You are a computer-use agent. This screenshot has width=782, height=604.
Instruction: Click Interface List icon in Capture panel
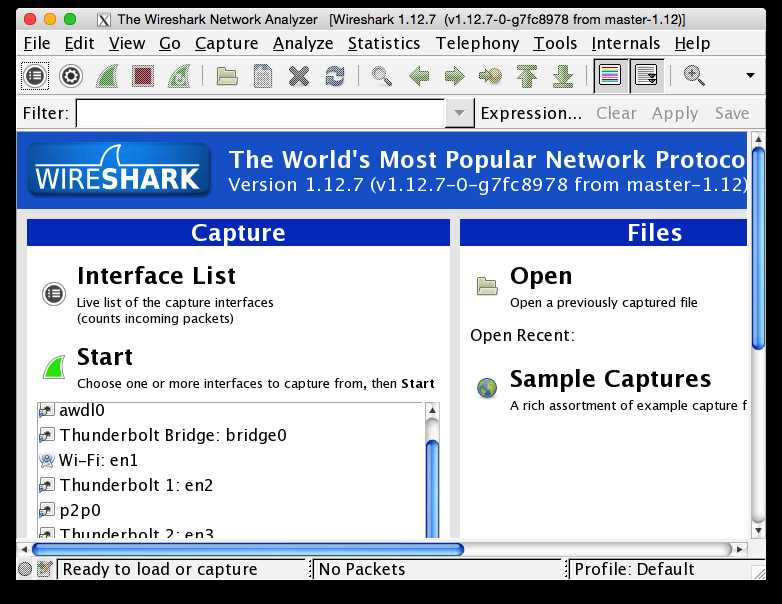coord(54,293)
